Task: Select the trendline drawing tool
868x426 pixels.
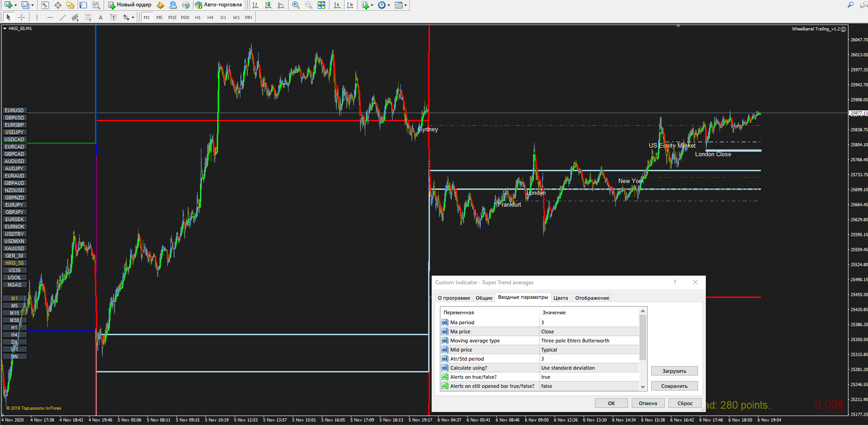Action: click(x=63, y=17)
